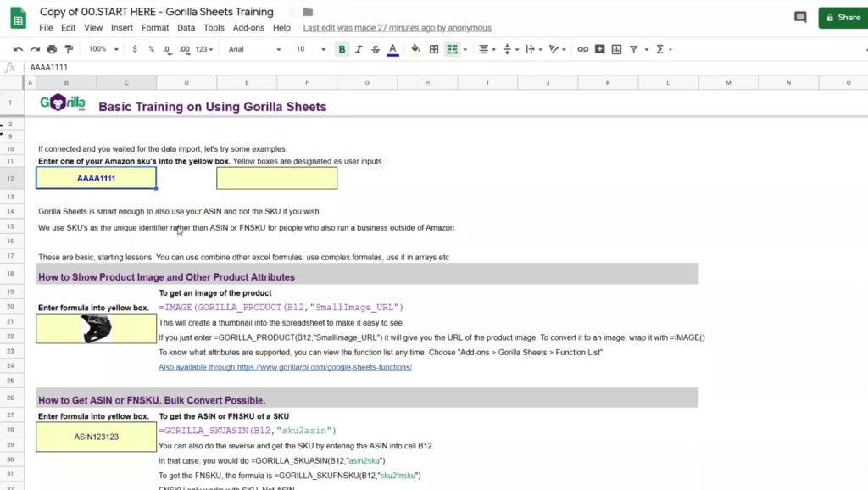Open the Add-ons menu
Viewport: 868px width, 490px height.
point(248,28)
